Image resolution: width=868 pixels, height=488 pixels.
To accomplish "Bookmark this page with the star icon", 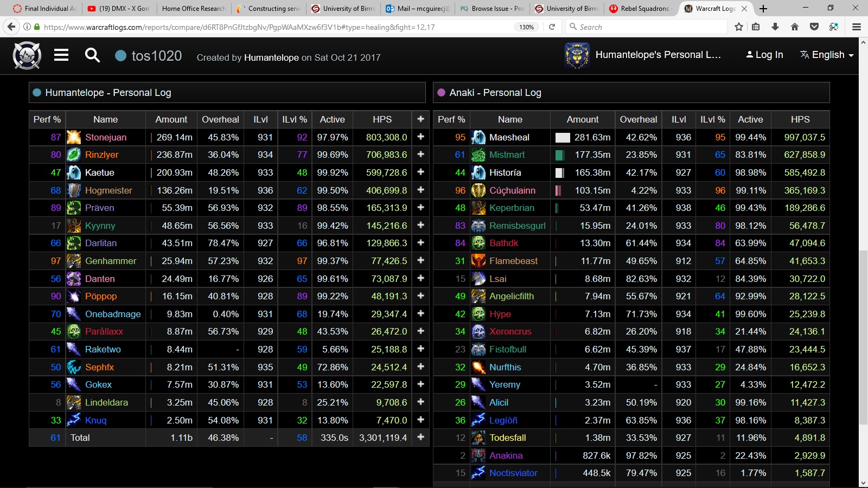I will tap(738, 27).
